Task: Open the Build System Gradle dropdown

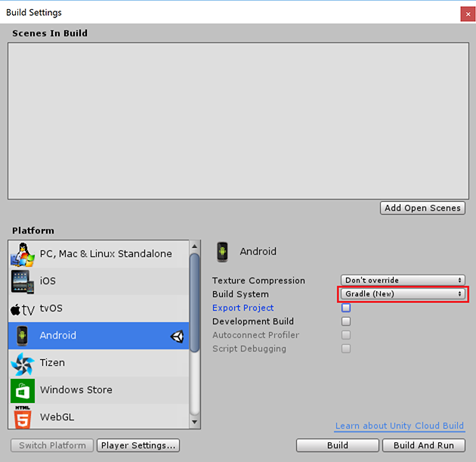Action: (403, 294)
